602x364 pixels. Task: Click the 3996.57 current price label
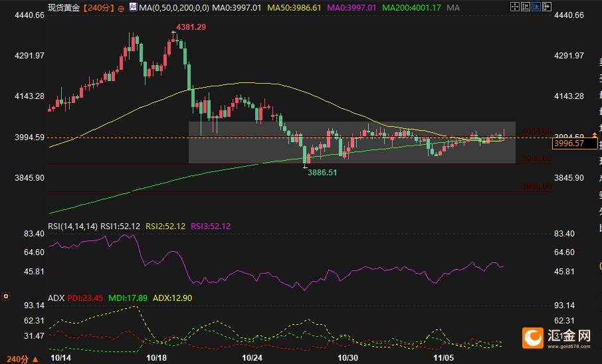pyautogui.click(x=568, y=143)
